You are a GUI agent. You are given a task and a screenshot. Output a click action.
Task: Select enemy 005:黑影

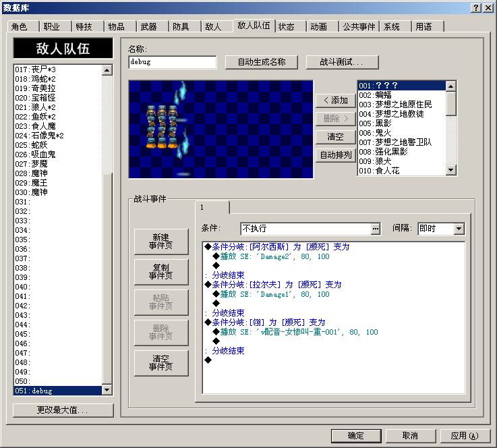[x=401, y=123]
